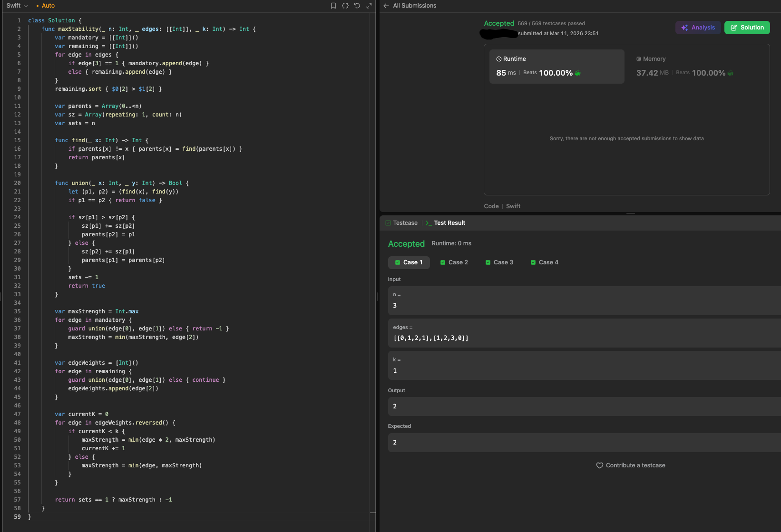The height and width of the screenshot is (532, 781).
Task: Click the green Solution button
Action: coord(747,28)
